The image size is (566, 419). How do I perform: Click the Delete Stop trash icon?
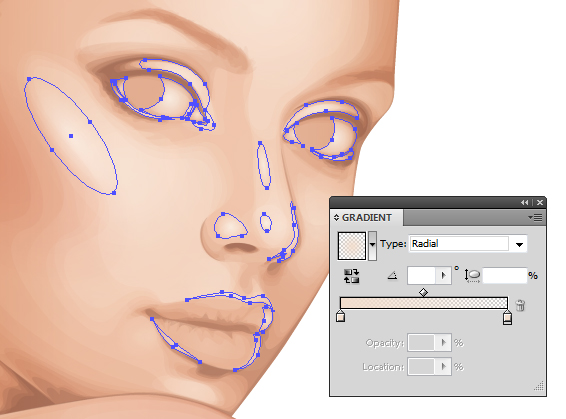tap(520, 305)
